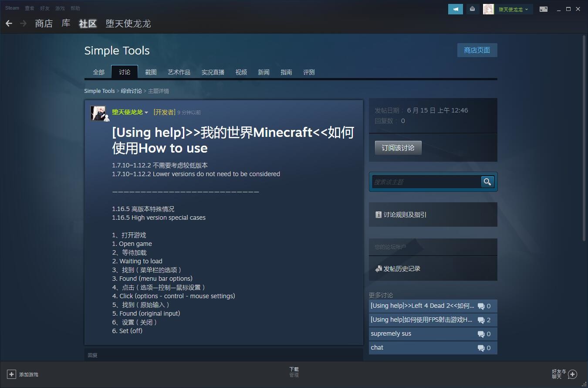Click the post title with Minecraft text
588x388 pixels.
[233, 140]
